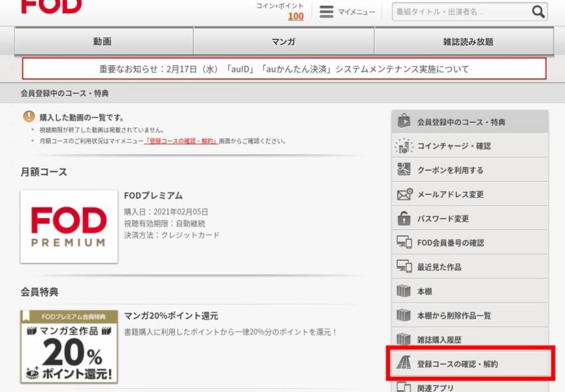The width and height of the screenshot is (565, 392).
Task: Click the 視聴有効期限：自動継続 text
Action: pyautogui.click(x=164, y=223)
